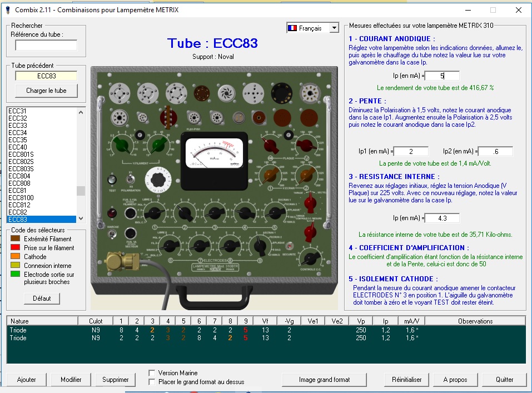The image size is (532, 393).
Task: Click the Résistance Interne Ip input field
Action: click(442, 218)
